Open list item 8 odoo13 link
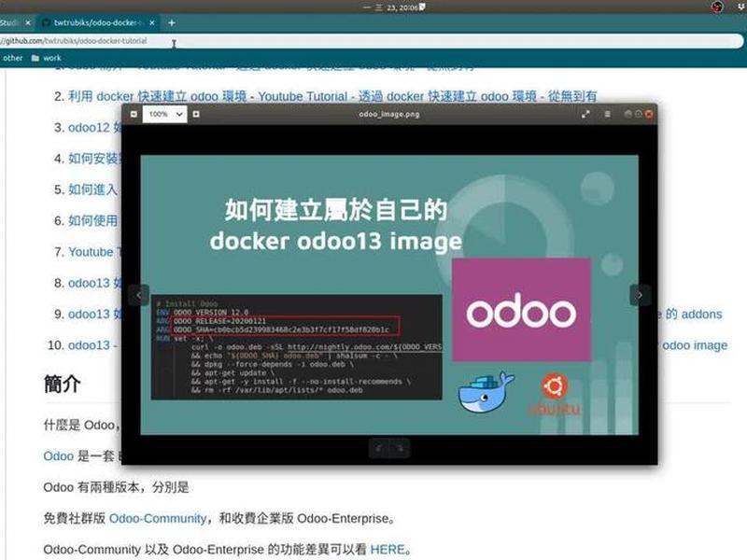The width and height of the screenshot is (747, 560). [x=94, y=283]
